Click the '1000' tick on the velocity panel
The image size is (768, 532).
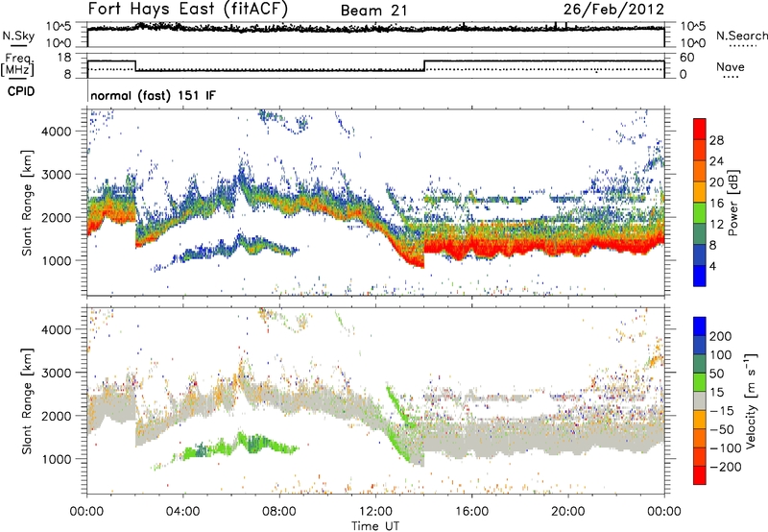(x=57, y=459)
